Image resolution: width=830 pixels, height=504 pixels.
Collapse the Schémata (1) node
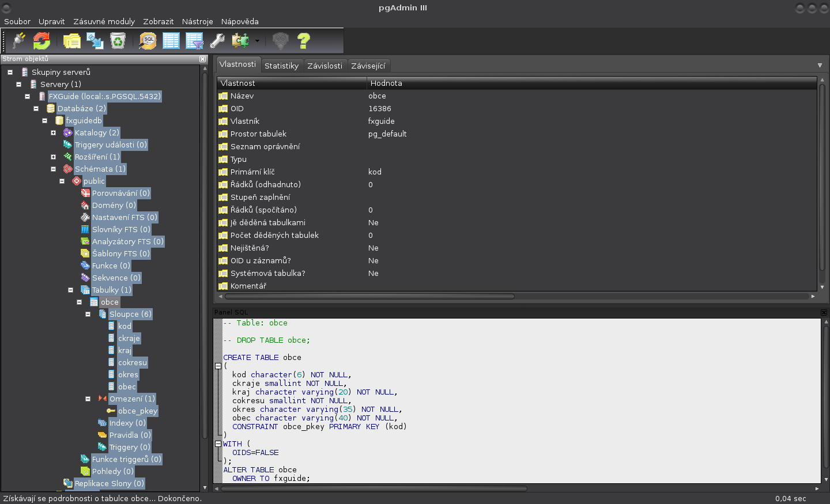[x=53, y=169]
